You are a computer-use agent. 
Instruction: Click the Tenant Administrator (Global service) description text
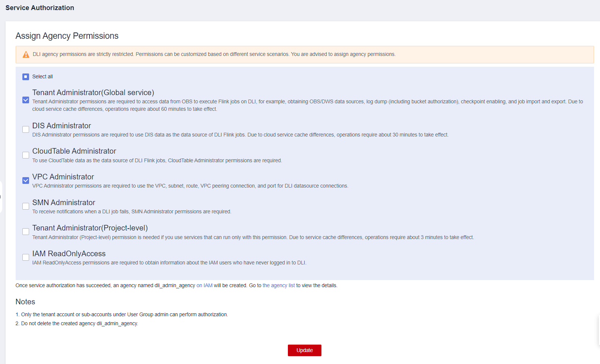308,105
